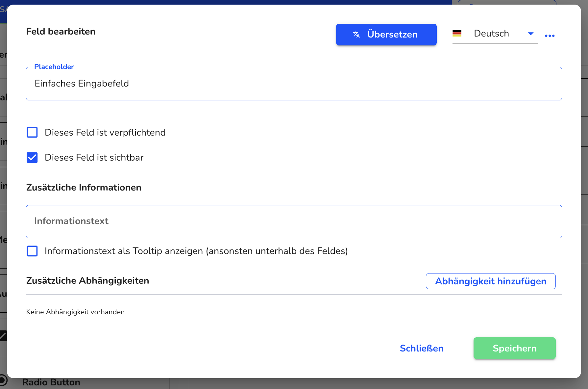588x389 pixels.
Task: Focus the Informationstext input field
Action: (x=294, y=221)
